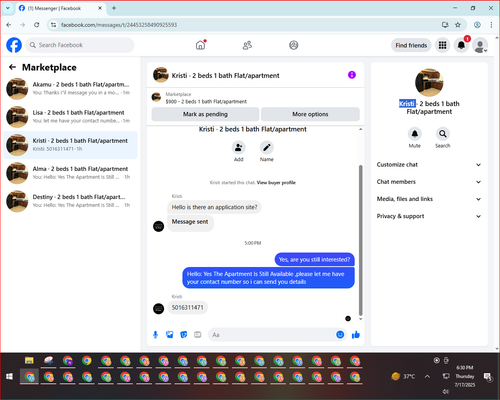Open the Menu grid icon

(442, 45)
